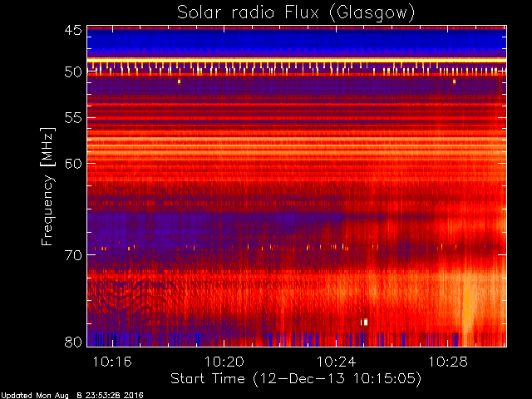The image size is (532, 399).
Task: Click the 10:20 time tick label
Action: [224, 362]
